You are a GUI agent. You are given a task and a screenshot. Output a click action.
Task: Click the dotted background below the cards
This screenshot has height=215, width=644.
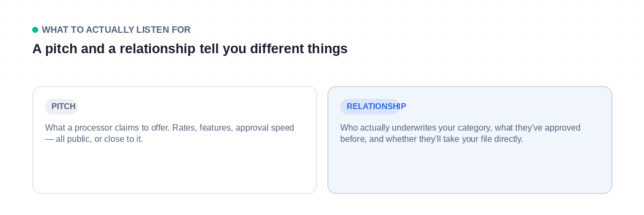[322, 205]
